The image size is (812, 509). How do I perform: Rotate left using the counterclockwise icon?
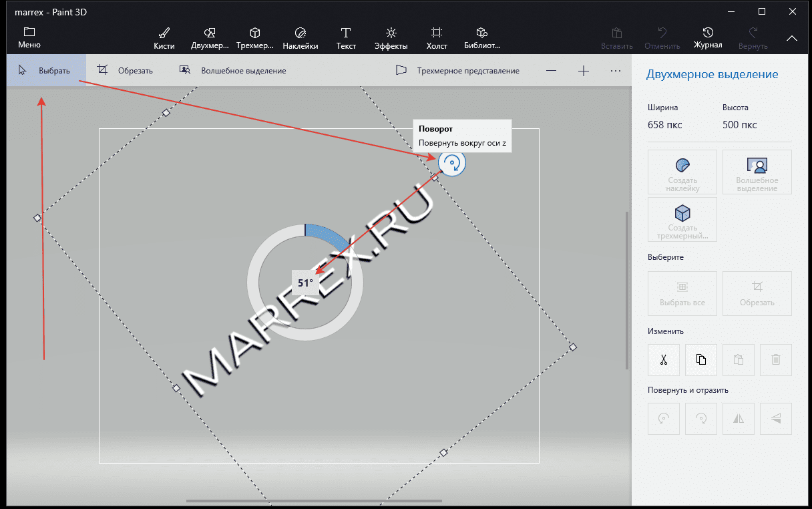coord(664,419)
